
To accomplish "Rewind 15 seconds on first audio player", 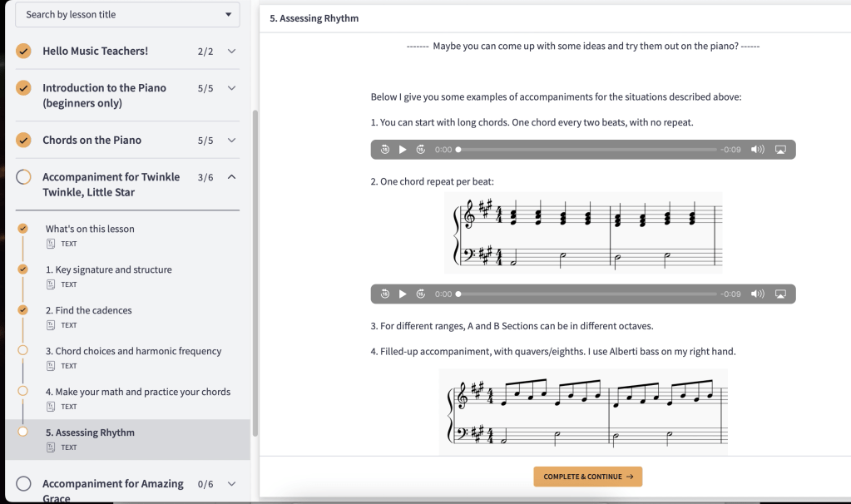I will 385,150.
